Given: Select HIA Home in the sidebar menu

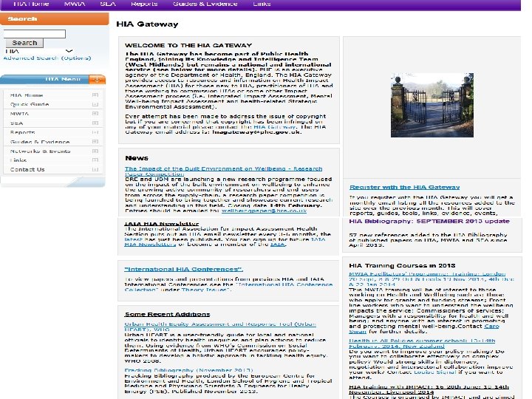Looking at the screenshot, I should pos(27,95).
